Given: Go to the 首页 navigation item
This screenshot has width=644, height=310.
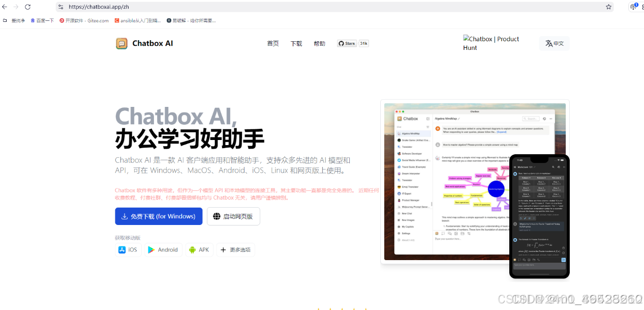Looking at the screenshot, I should [x=273, y=43].
